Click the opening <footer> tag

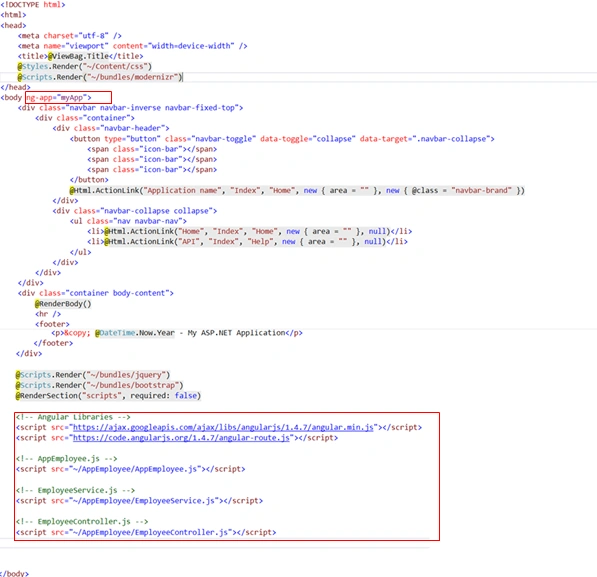(52, 324)
